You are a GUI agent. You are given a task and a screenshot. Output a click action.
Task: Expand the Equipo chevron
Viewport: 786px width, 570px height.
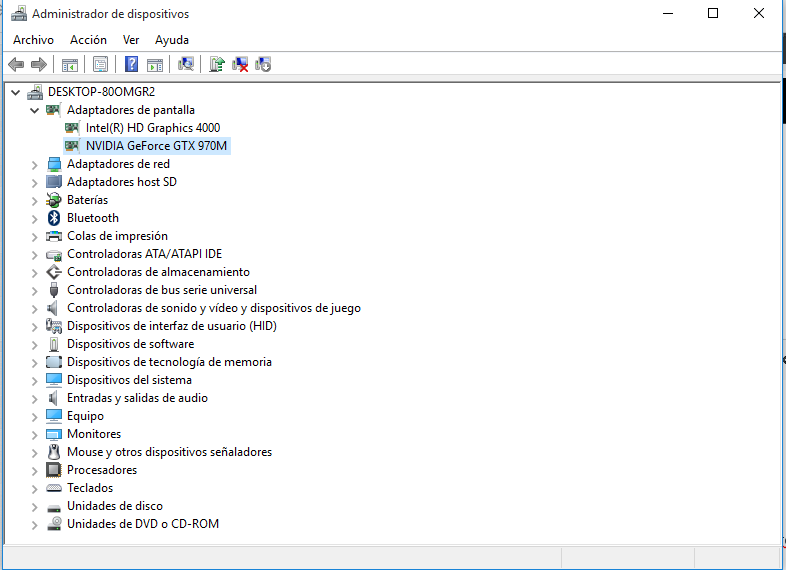point(34,416)
